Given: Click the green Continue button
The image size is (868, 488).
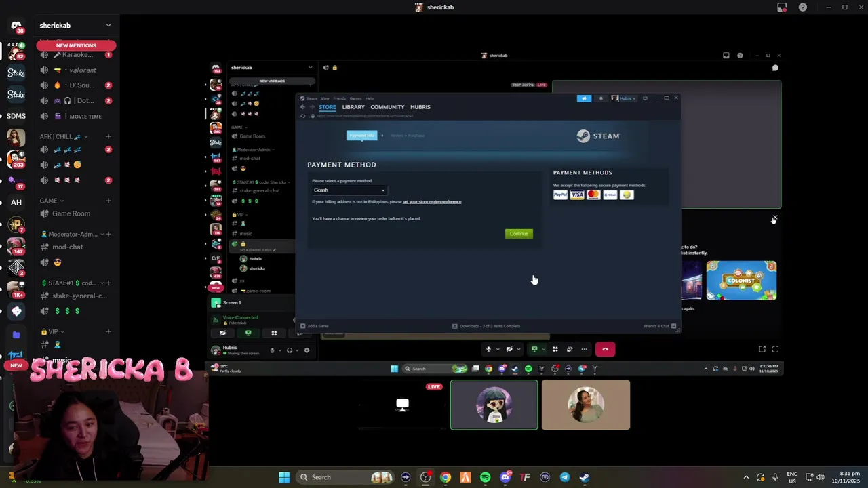Looking at the screenshot, I should (519, 234).
